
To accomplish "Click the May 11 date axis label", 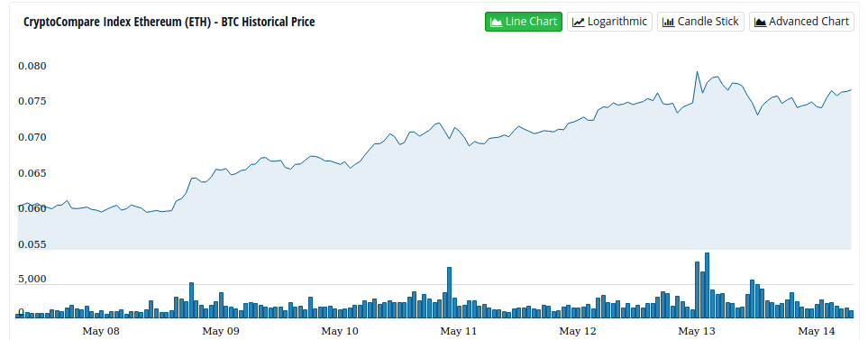I will tap(459, 332).
